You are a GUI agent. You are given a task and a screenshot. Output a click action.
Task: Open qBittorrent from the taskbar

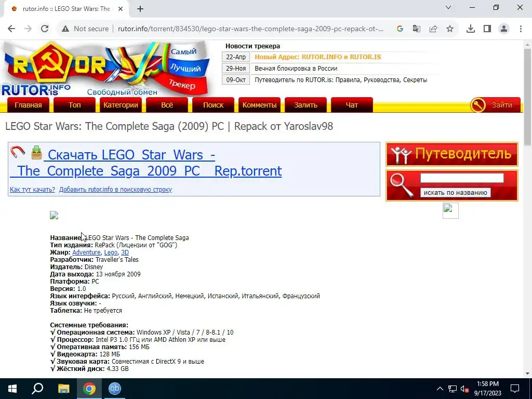coord(115,389)
